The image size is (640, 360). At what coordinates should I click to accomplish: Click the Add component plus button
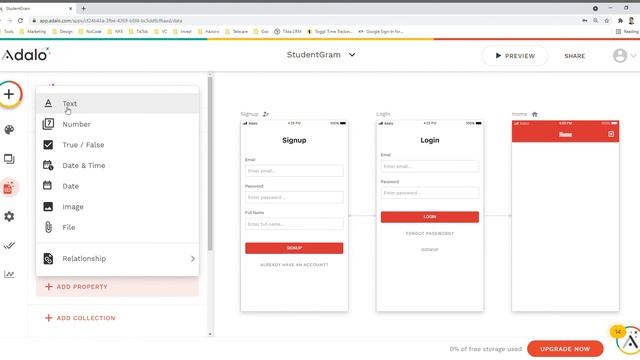coord(9,94)
